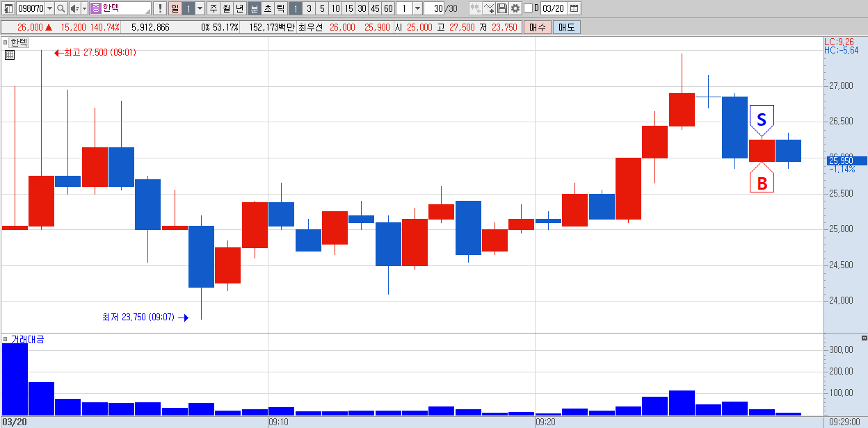The image size is (868, 428).
Task: Click the 09:20 time axis label
Action: pos(545,422)
